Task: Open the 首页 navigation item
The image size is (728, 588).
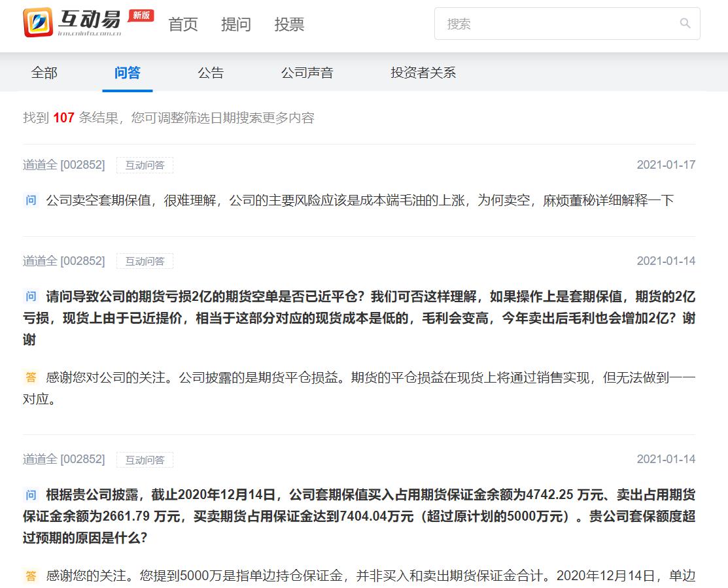Action: pos(183,24)
